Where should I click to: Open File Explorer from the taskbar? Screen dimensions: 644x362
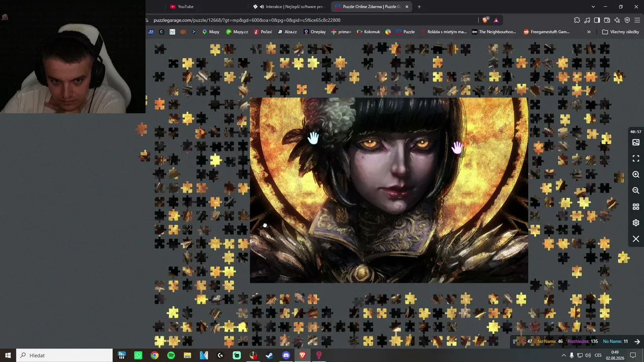click(x=188, y=355)
